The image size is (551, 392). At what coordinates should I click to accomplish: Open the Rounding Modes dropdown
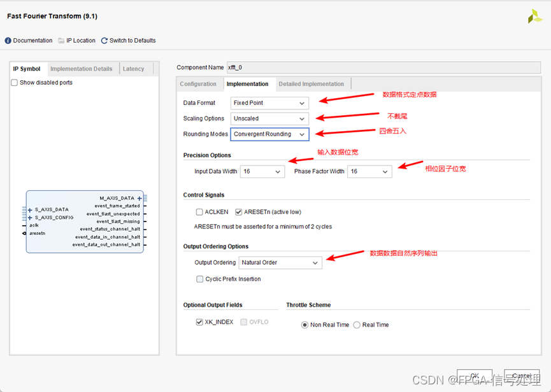269,134
